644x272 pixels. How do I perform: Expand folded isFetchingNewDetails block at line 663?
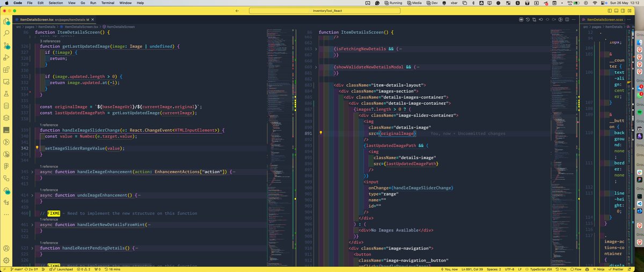[x=316, y=48]
